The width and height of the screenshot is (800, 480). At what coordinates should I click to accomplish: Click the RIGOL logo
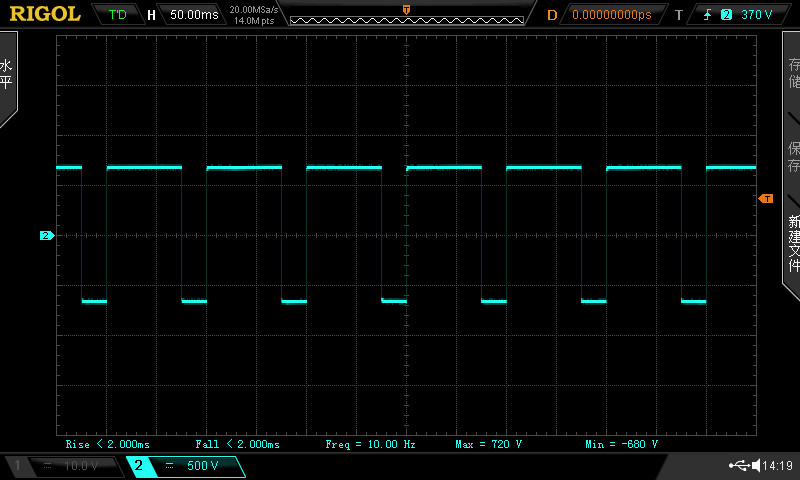tap(45, 14)
